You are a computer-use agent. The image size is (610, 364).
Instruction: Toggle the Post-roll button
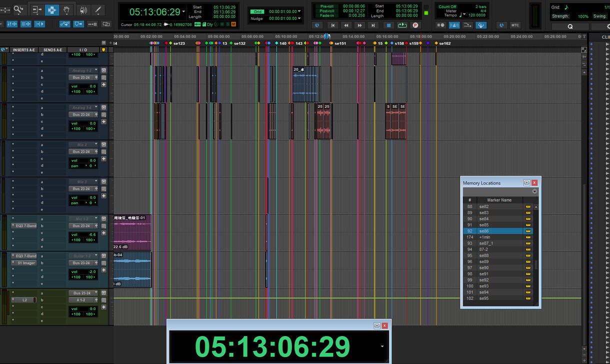tap(326, 10)
